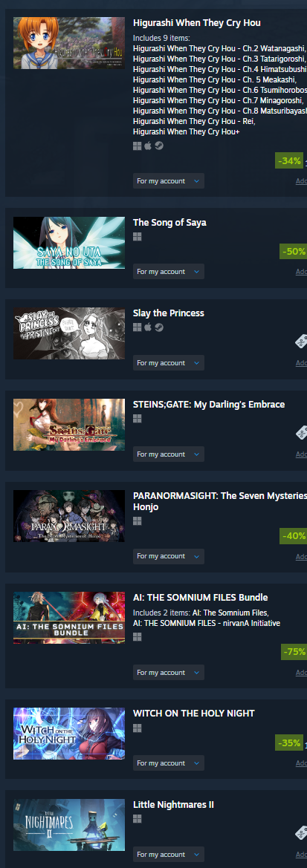Click the coupon tag icon beside Slay the Princess
The height and width of the screenshot is (868, 307).
tap(302, 342)
